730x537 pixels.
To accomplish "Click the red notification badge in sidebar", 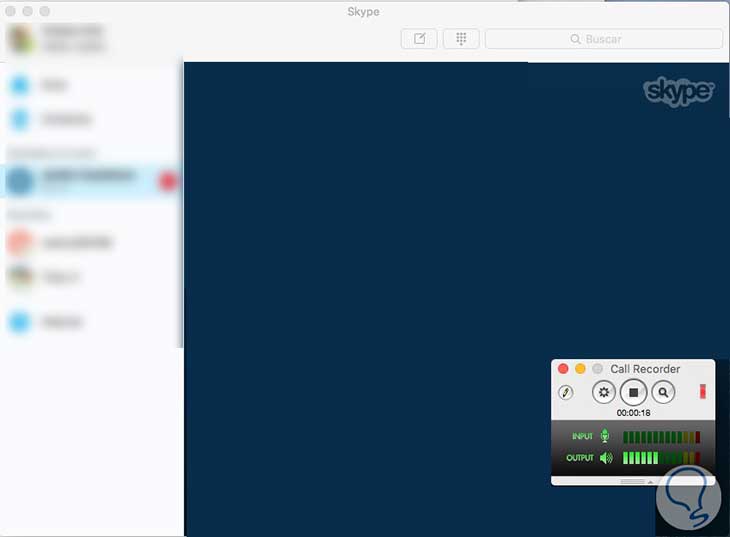I will coord(168,181).
